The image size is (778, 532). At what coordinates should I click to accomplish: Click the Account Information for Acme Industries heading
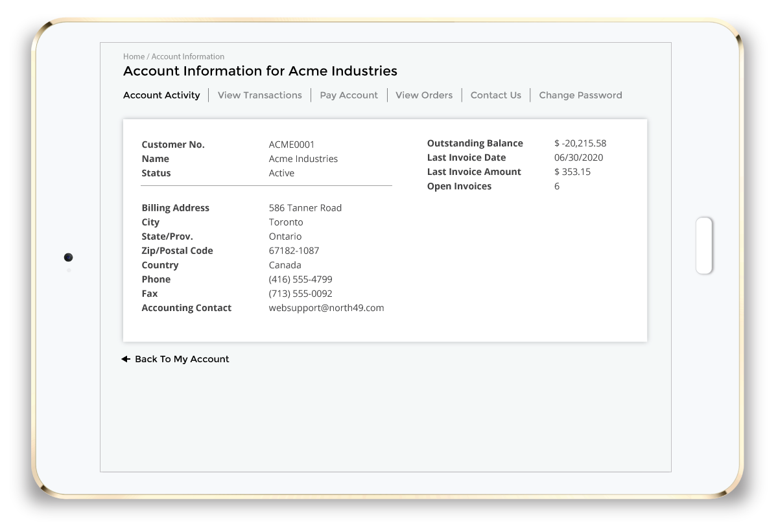(x=260, y=71)
